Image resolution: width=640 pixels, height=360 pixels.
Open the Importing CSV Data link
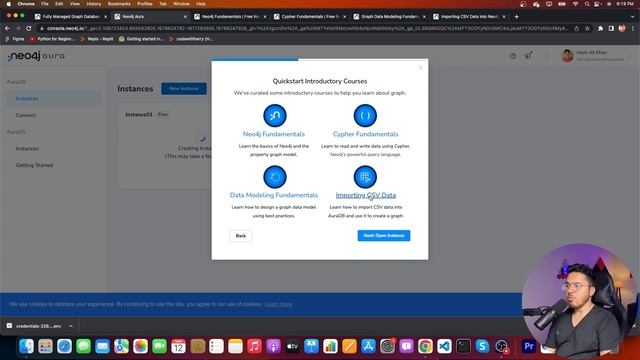(x=366, y=195)
